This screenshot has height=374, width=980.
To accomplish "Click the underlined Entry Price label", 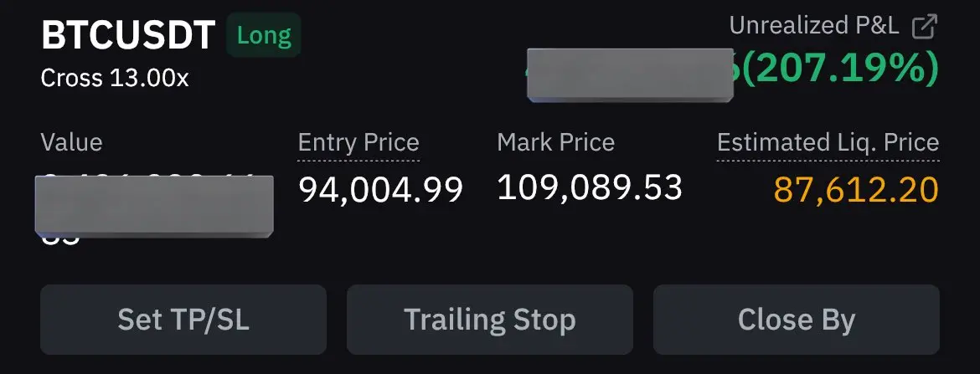I will click(x=358, y=142).
